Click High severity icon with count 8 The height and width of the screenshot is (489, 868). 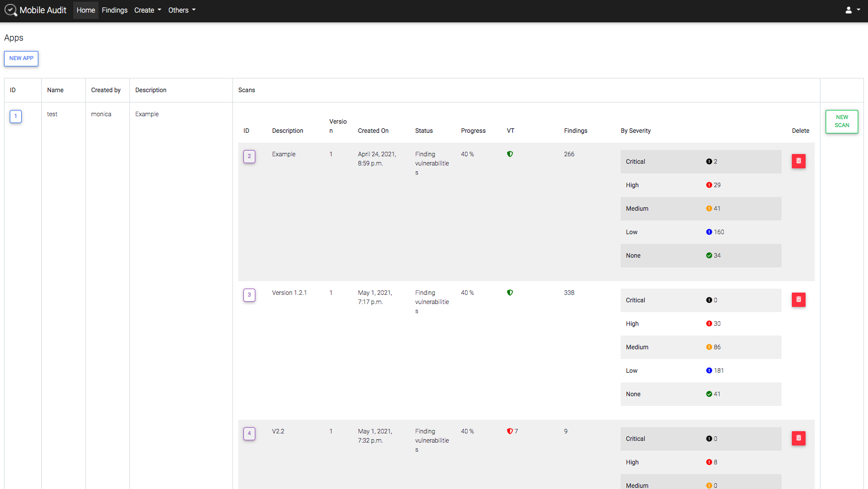click(709, 462)
